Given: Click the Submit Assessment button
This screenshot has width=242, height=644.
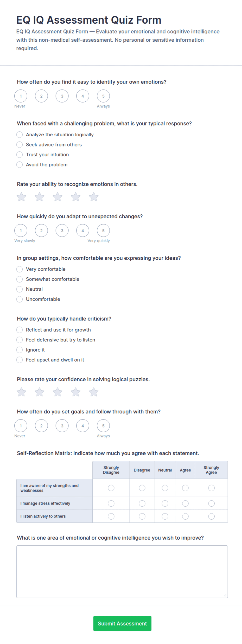Looking at the screenshot, I should click(122, 623).
